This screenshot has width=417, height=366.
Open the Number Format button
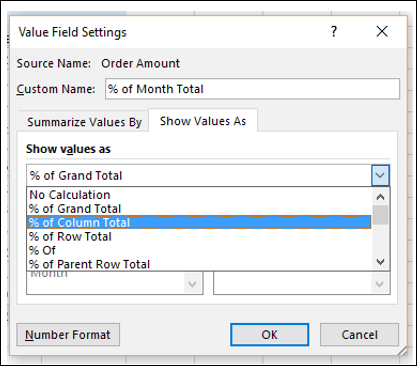tap(68, 335)
